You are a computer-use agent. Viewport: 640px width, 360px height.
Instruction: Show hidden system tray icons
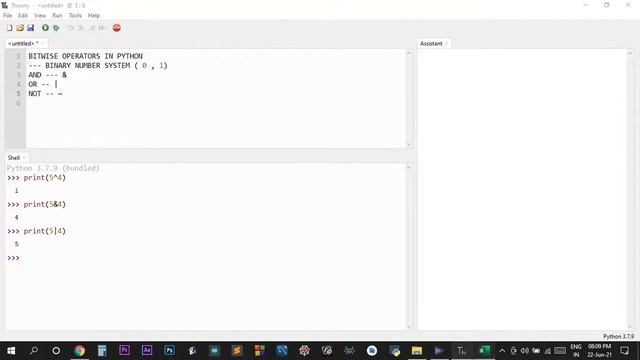coord(502,351)
